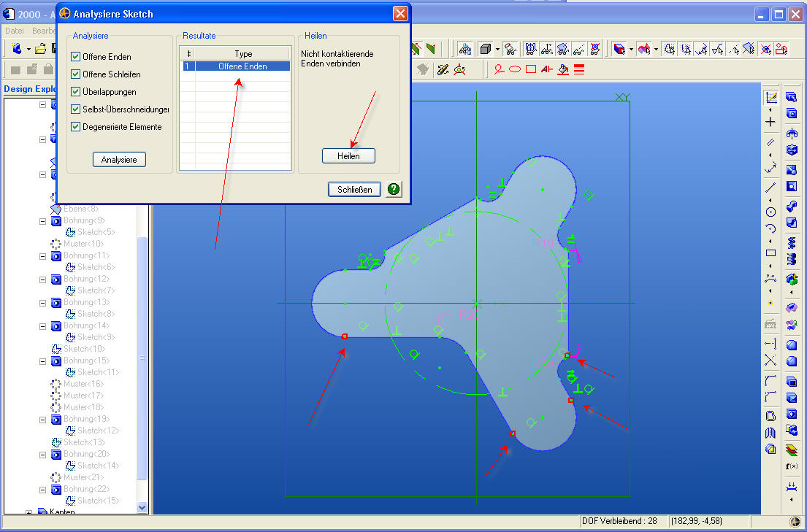Uncheck the Offene Schleifen checkbox

76,74
